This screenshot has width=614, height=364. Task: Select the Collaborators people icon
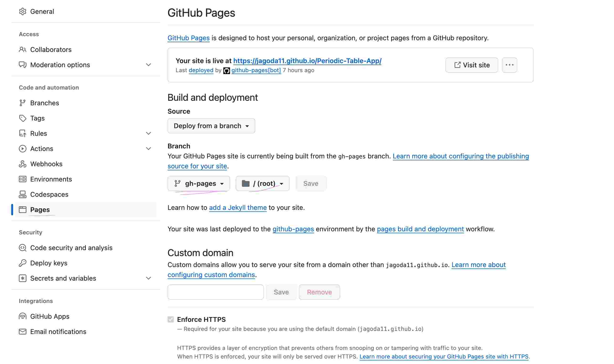[23, 49]
